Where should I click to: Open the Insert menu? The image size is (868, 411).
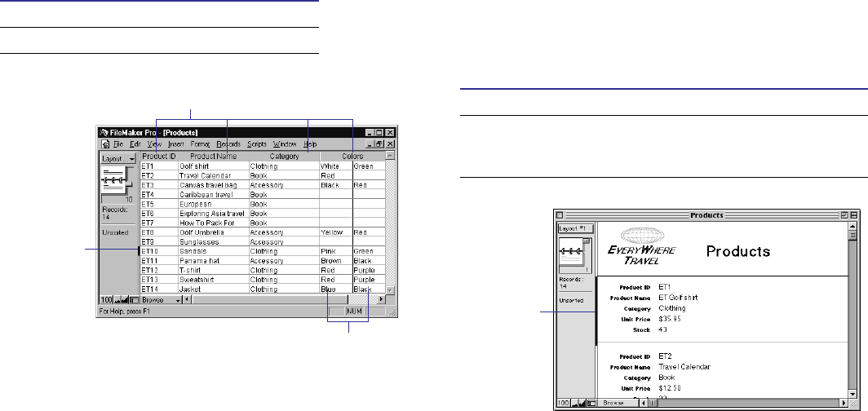point(176,144)
